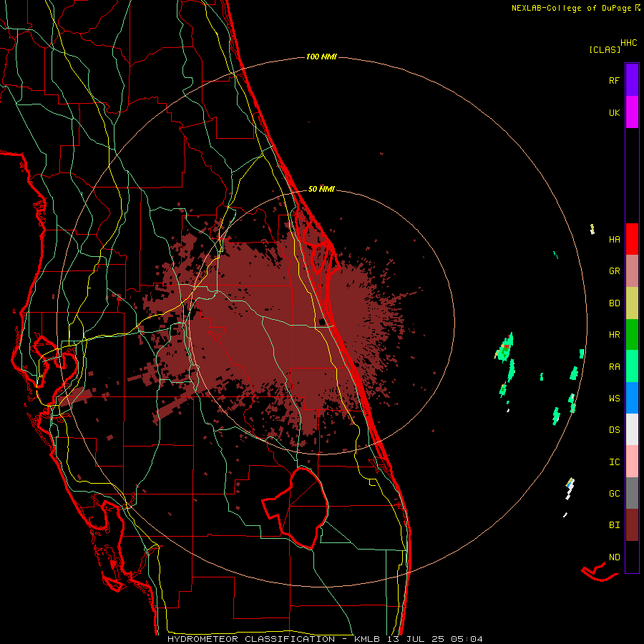Image resolution: width=644 pixels, height=644 pixels.
Task: Click the '05:04' timestamp
Action: (x=466, y=639)
